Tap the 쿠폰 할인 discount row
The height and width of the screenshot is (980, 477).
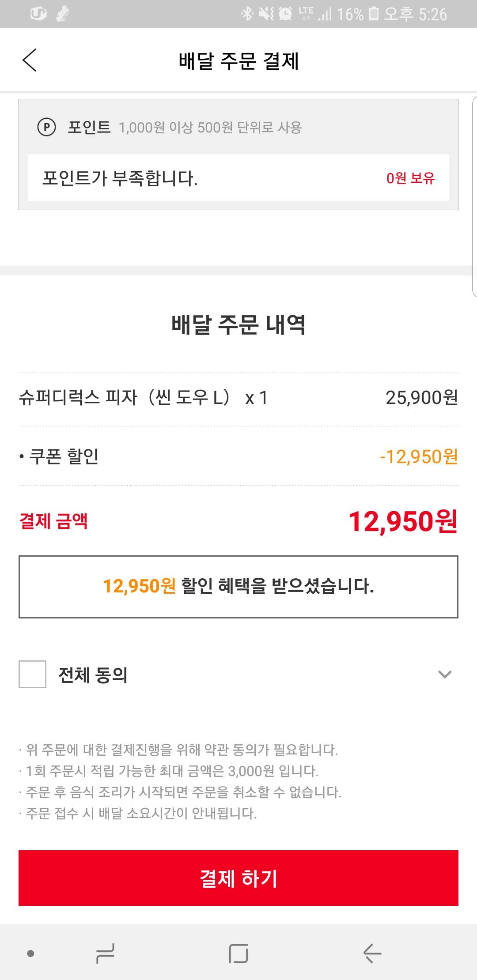click(x=238, y=456)
